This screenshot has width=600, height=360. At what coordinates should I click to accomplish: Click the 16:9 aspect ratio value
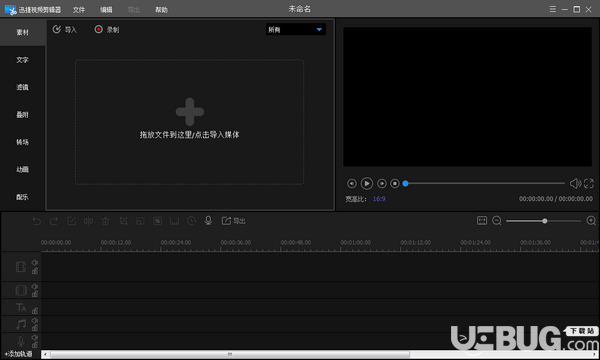click(379, 199)
